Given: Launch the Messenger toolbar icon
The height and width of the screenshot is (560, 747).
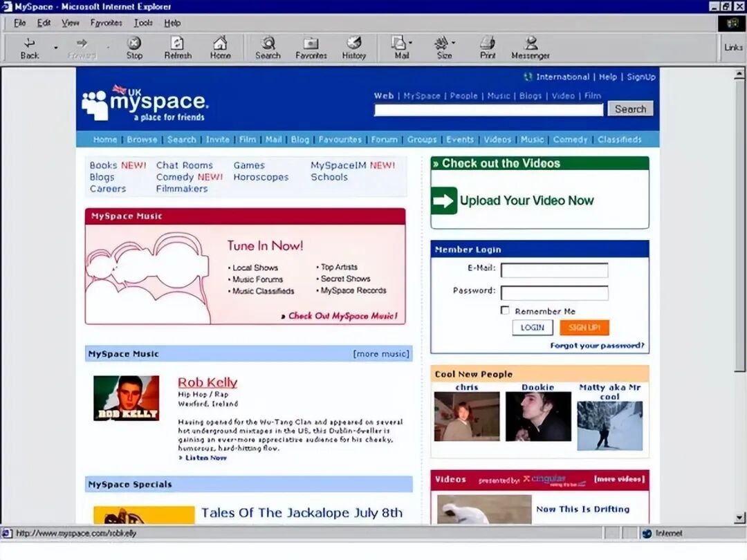Looking at the screenshot, I should point(531,44).
